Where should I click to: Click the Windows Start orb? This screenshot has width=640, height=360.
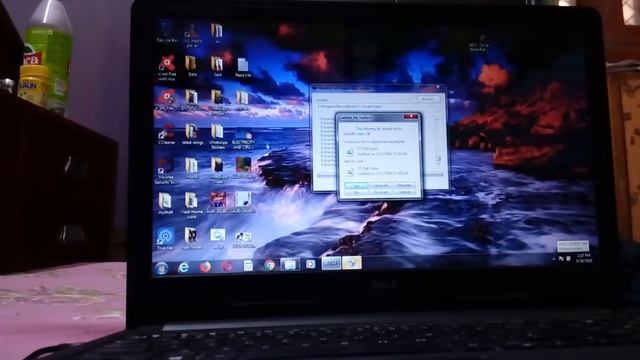[x=162, y=268]
